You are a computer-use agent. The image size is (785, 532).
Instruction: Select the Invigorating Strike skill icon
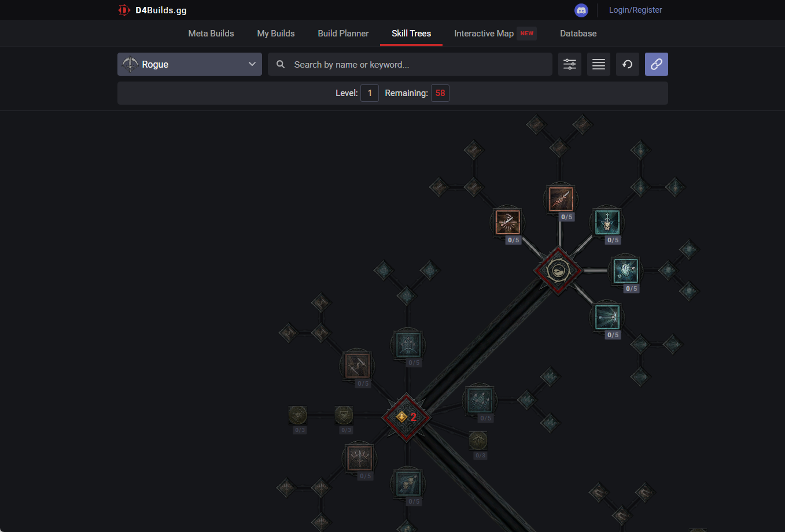click(x=508, y=222)
